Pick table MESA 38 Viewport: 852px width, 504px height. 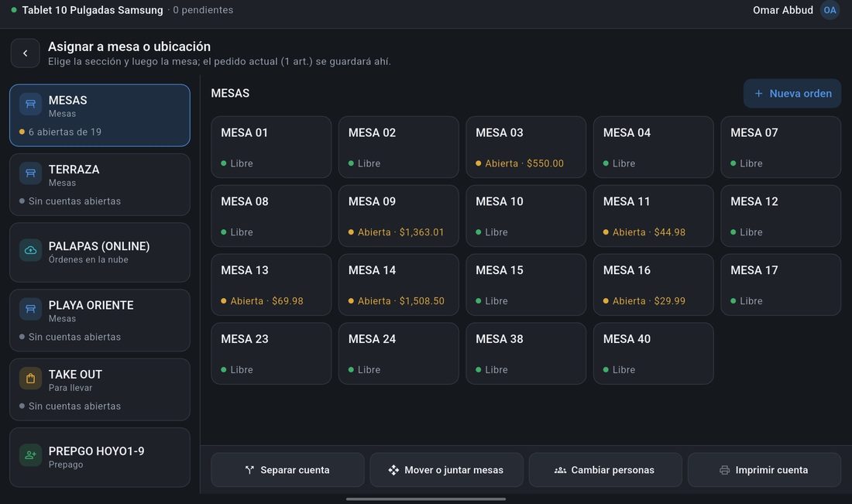526,354
